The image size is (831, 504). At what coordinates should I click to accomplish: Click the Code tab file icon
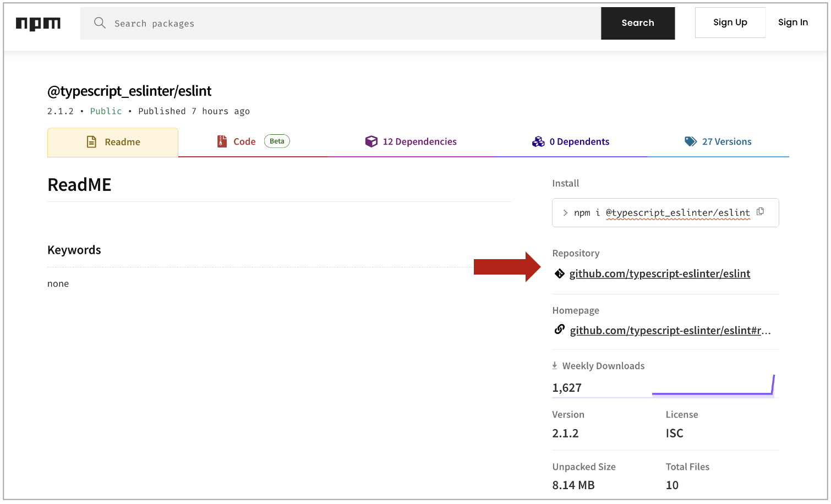[x=222, y=141]
